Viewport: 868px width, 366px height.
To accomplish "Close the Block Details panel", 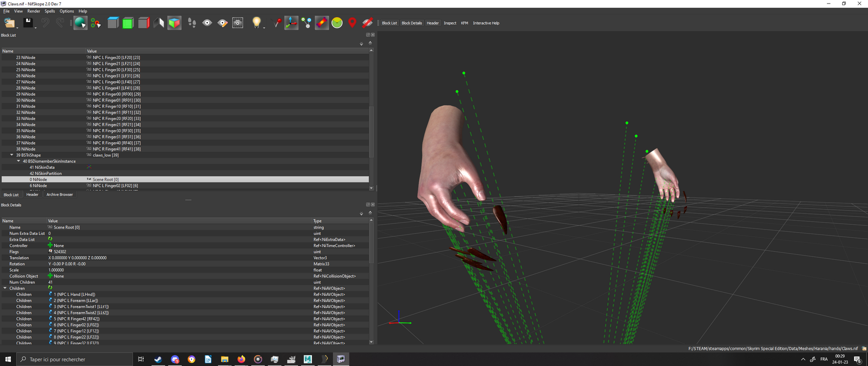I will pos(373,205).
